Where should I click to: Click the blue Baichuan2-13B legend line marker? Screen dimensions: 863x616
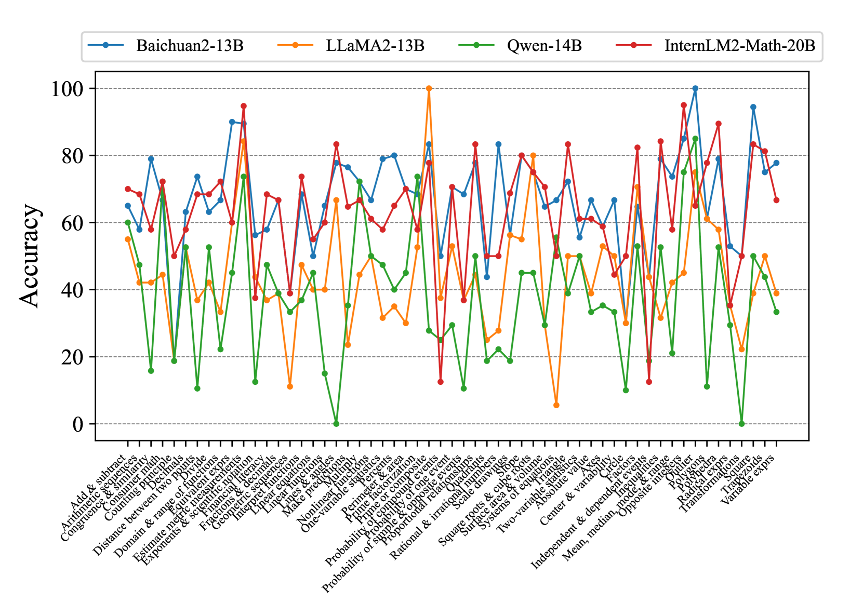click(x=106, y=46)
